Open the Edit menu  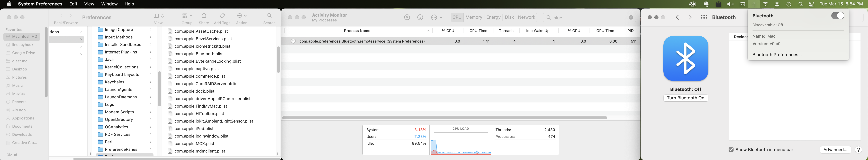73,4
